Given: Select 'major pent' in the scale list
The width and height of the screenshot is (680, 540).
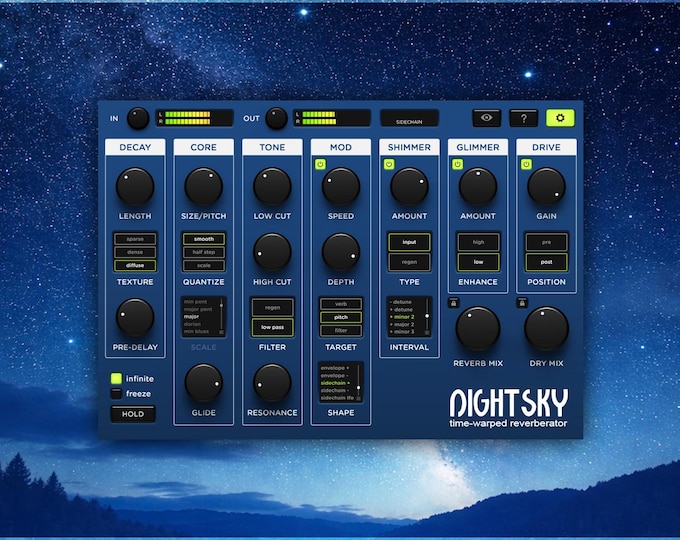Looking at the screenshot, I should (198, 309).
